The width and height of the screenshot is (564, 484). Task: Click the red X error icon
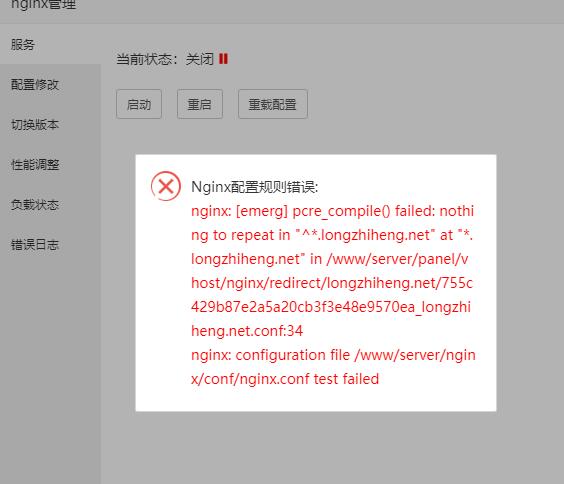point(166,186)
